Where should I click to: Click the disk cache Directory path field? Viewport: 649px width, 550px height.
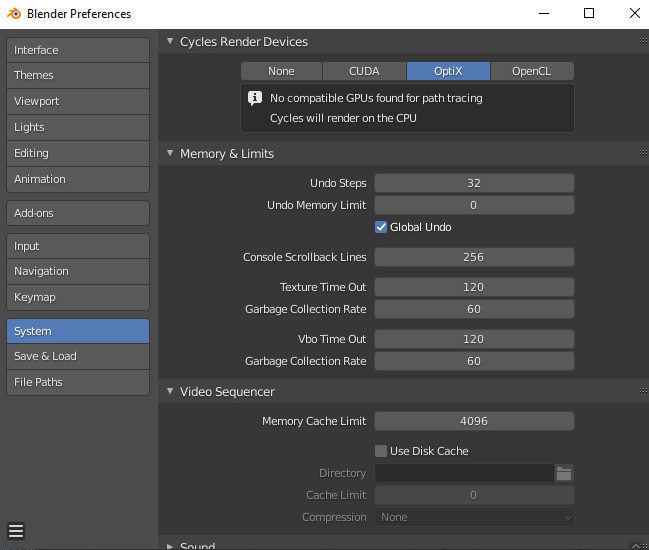(464, 473)
